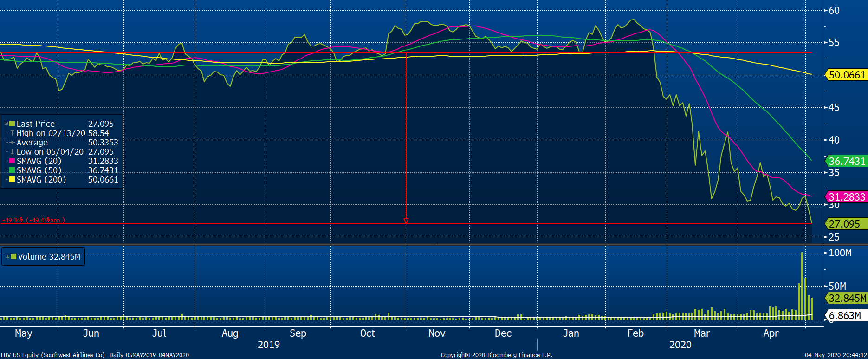Click the green 36.7431 axis price tag
Screen dimensions: 868x359
point(846,161)
